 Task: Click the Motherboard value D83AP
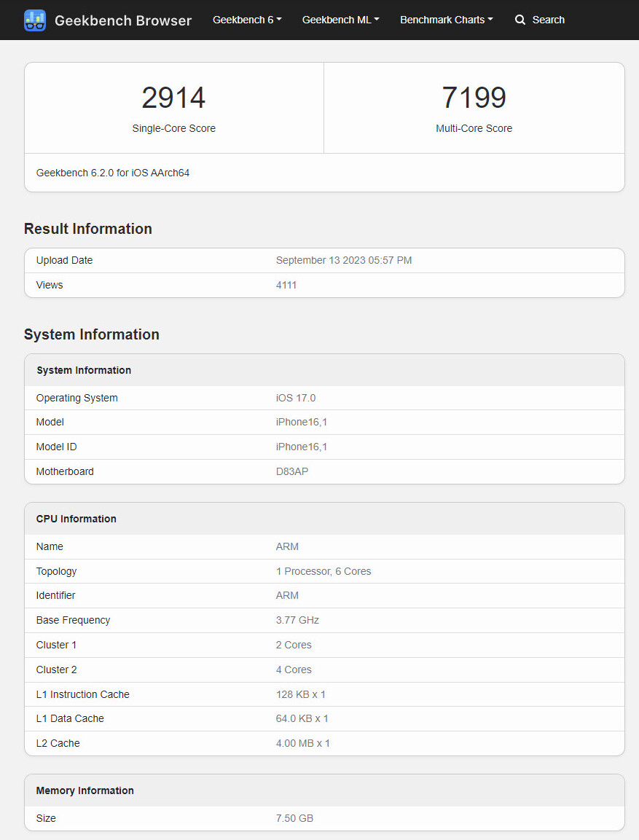pyautogui.click(x=292, y=471)
